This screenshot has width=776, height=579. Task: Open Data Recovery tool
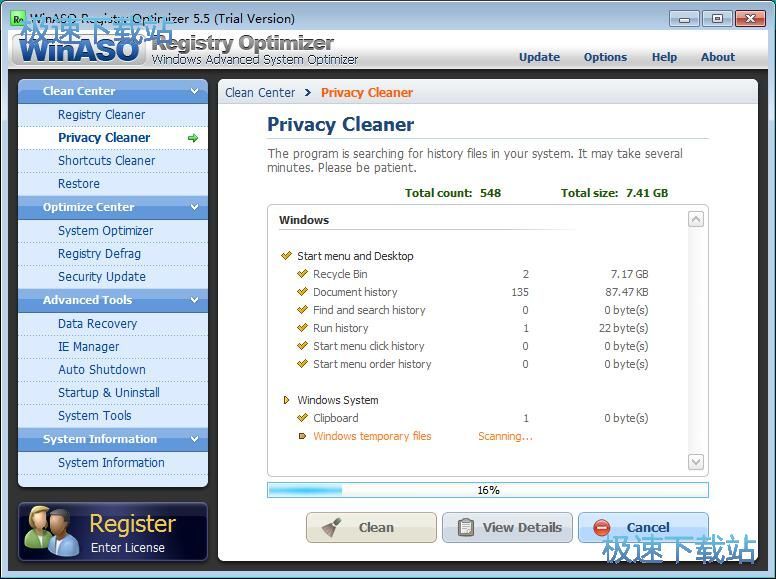click(113, 324)
